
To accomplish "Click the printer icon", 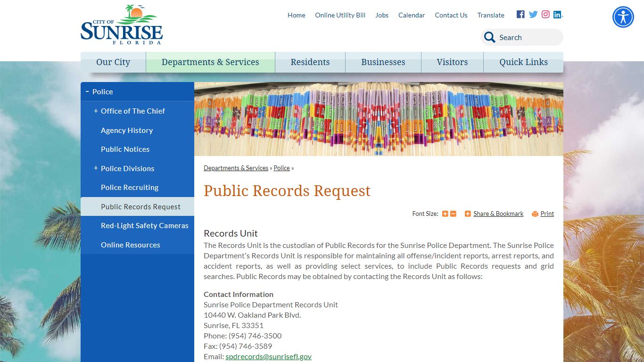I will coord(535,214).
